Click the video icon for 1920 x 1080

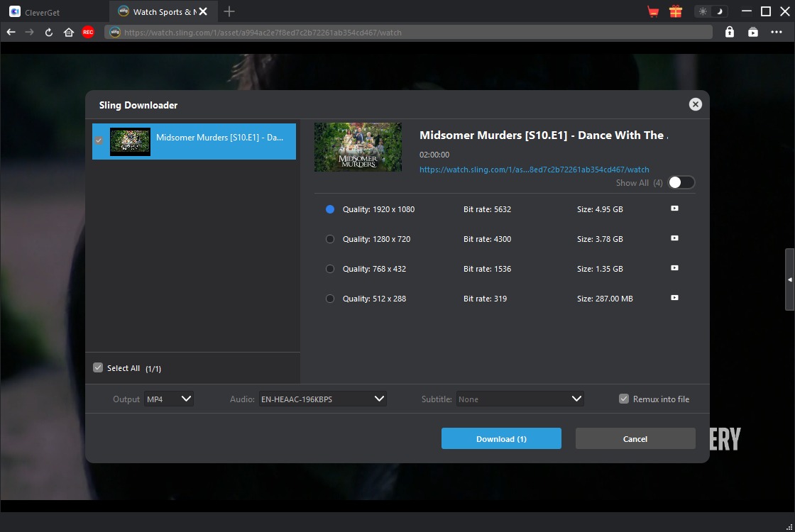(674, 209)
